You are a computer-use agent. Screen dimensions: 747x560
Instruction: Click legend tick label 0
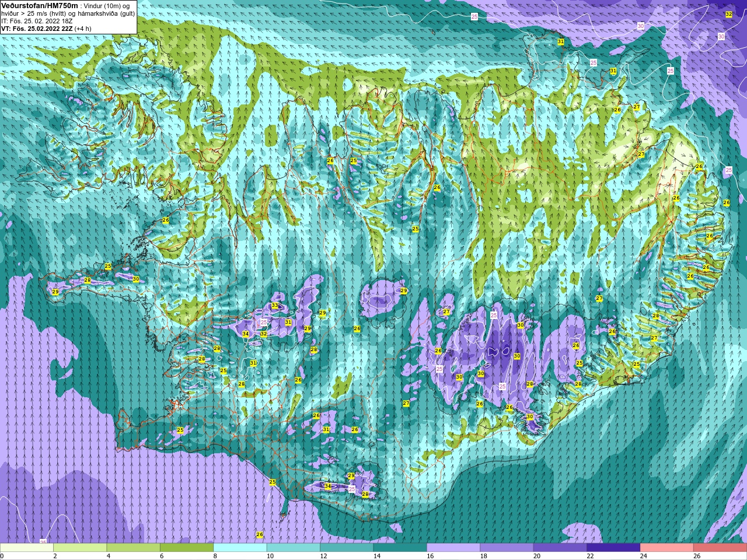coord(2,556)
